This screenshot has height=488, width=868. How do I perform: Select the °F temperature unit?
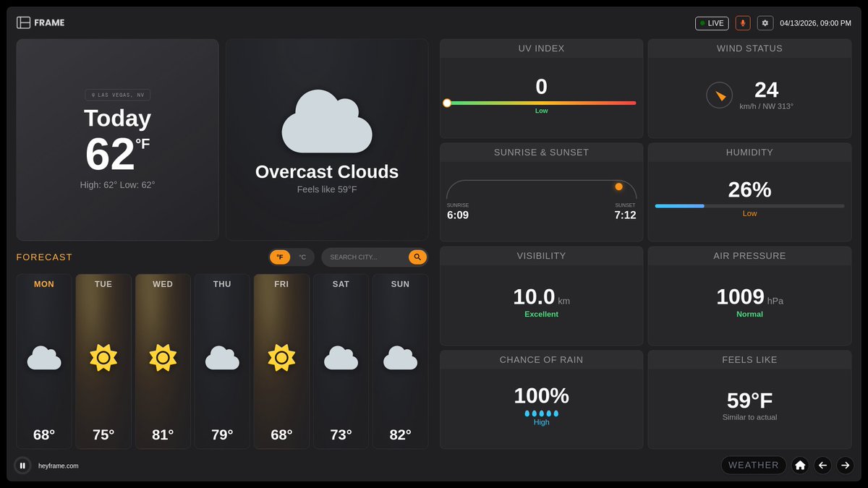[280, 257]
